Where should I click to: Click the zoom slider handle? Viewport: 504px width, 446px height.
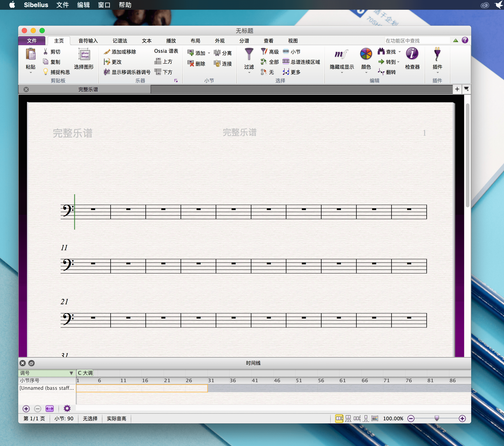tap(437, 418)
